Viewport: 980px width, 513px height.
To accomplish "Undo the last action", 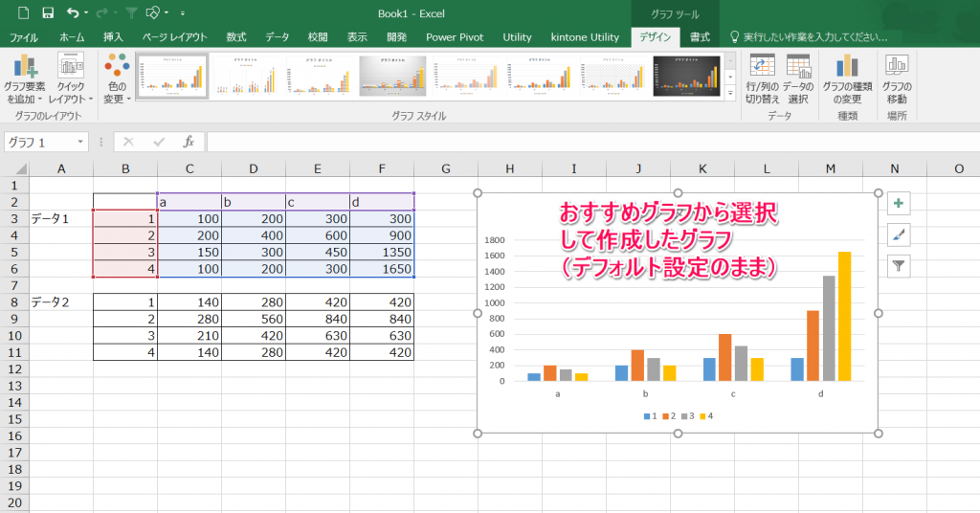I will (73, 12).
